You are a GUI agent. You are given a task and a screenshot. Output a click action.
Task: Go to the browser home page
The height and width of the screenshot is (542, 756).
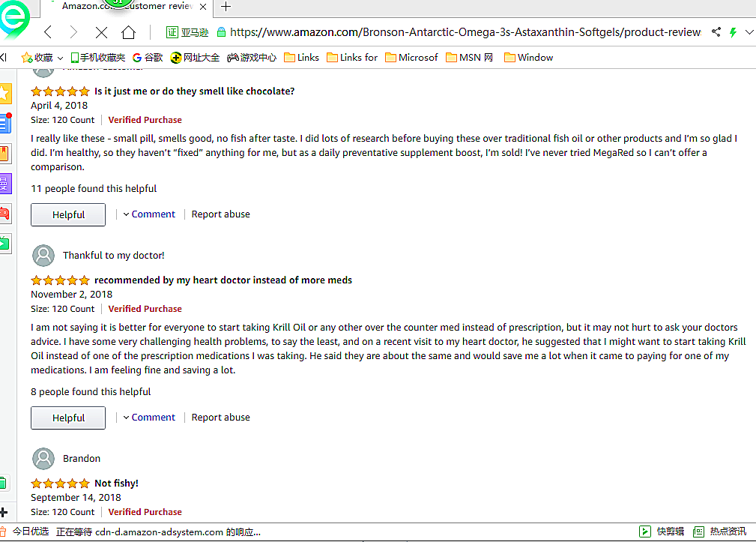coord(128,32)
